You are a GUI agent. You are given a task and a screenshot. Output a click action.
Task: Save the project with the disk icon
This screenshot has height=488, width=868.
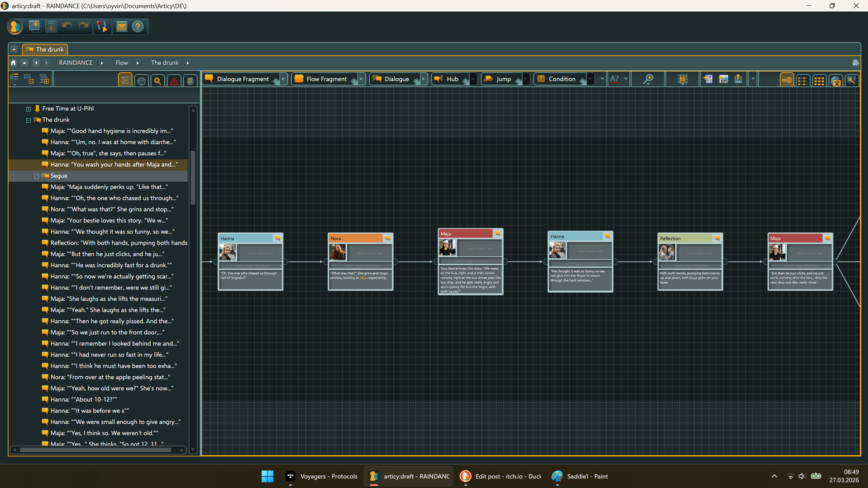[x=51, y=27]
